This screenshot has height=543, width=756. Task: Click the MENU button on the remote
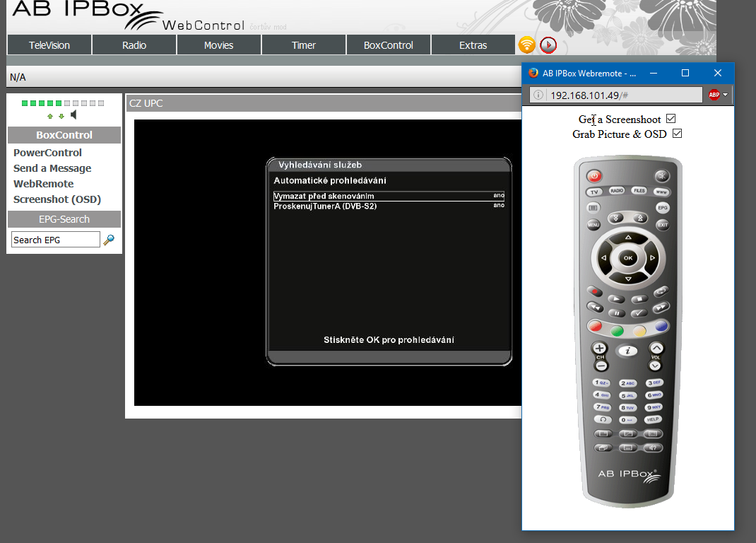[593, 225]
